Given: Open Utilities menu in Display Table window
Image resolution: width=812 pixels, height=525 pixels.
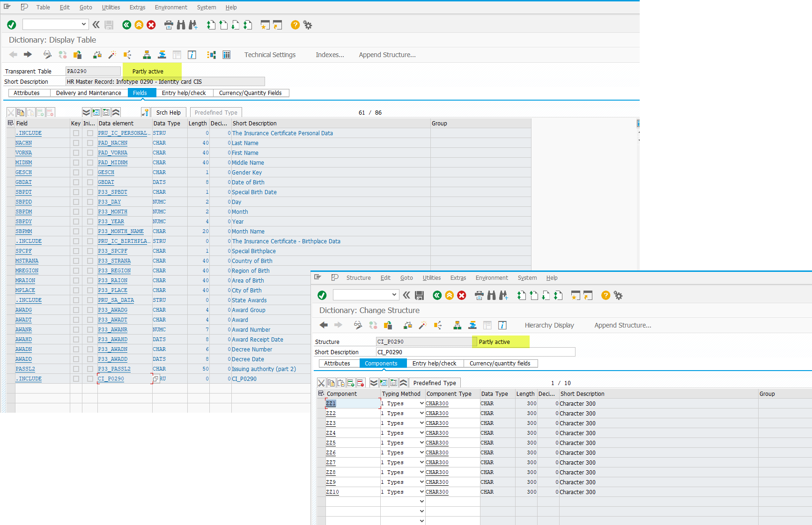Looking at the screenshot, I should coord(111,7).
